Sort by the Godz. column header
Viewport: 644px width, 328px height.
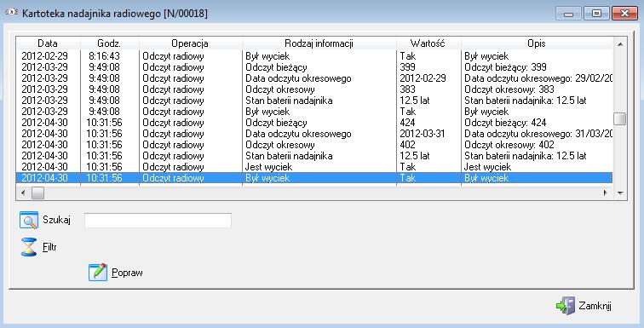click(109, 43)
